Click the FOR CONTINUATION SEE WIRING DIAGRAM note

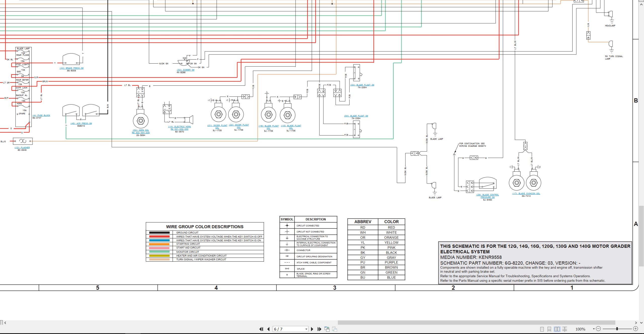(472, 145)
